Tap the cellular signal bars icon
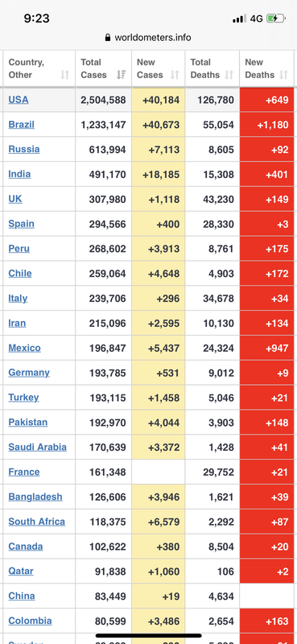The height and width of the screenshot is (644, 297). [x=240, y=19]
